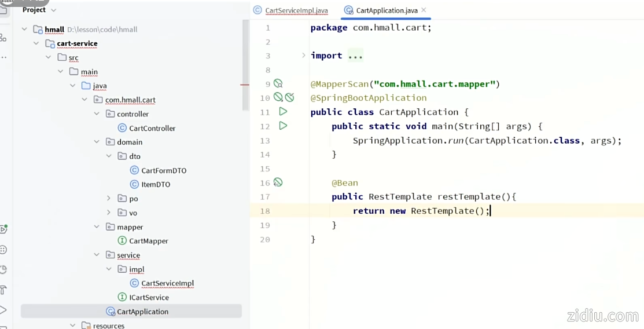The width and height of the screenshot is (644, 329).
Task: Expand the vo package folder
Action: tap(108, 213)
